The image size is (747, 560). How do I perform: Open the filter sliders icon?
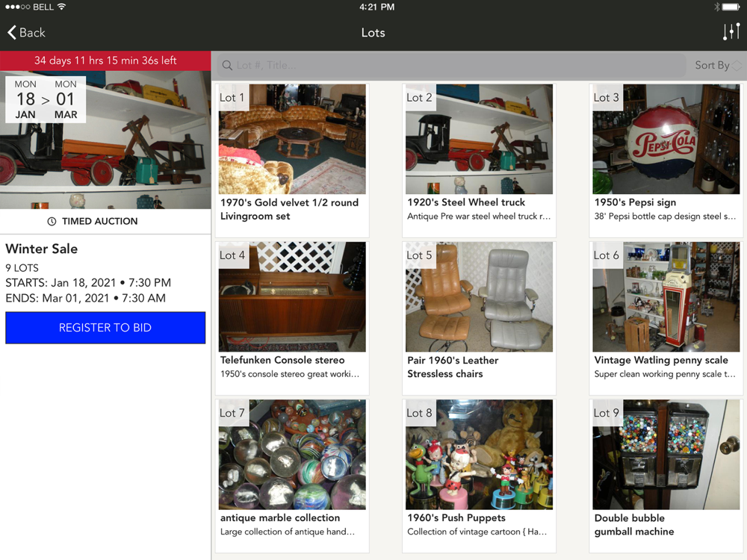coord(731,32)
